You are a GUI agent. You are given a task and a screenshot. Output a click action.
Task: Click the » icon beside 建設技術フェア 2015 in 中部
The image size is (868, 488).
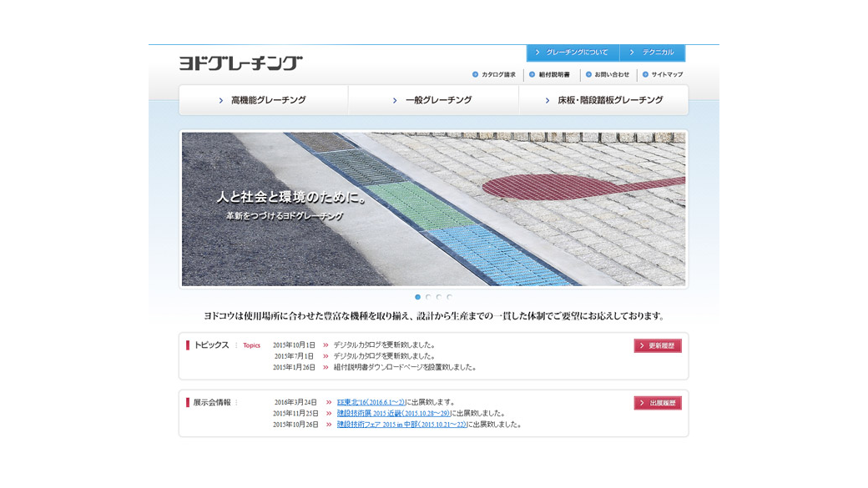tap(328, 424)
